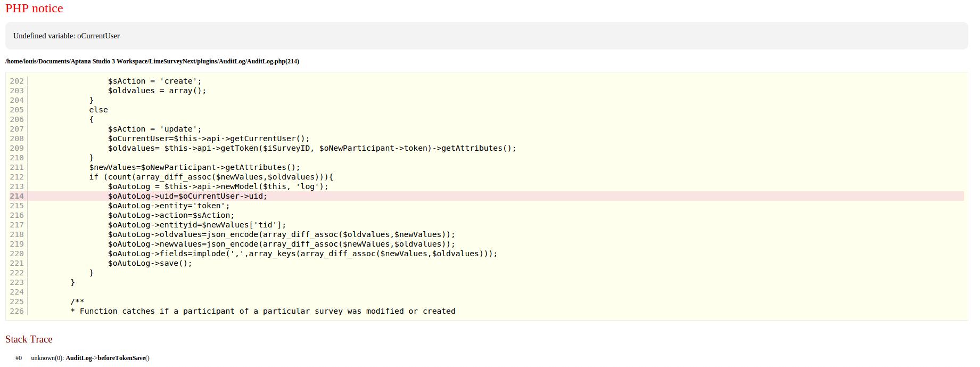
Task: Expand stack trace entry #0
Action: coord(19,358)
